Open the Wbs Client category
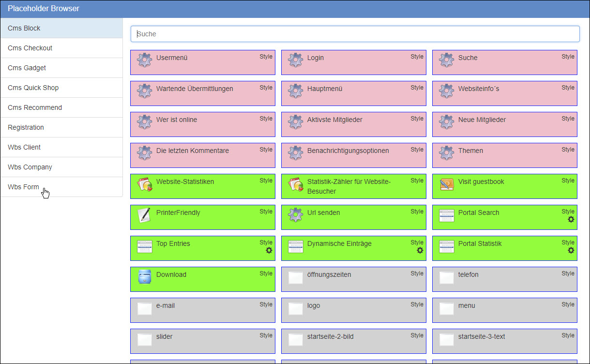This screenshot has width=590, height=364. click(61, 147)
